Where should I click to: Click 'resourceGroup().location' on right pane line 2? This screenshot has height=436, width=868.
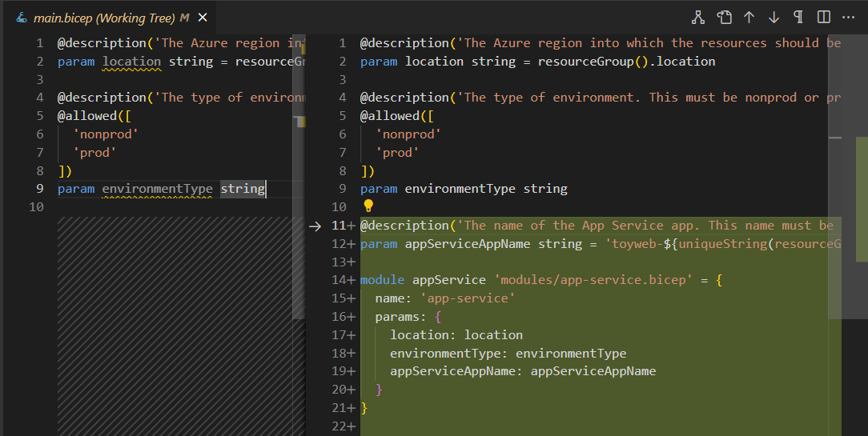click(626, 62)
